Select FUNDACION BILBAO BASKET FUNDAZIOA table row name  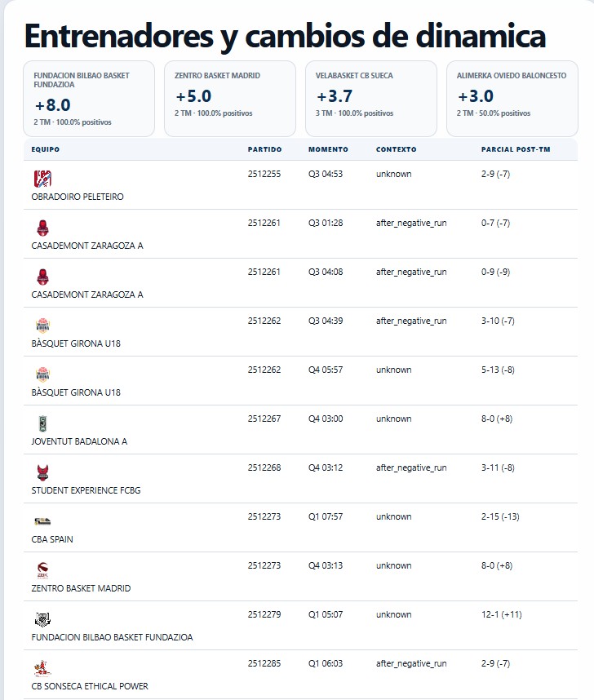[x=112, y=637]
